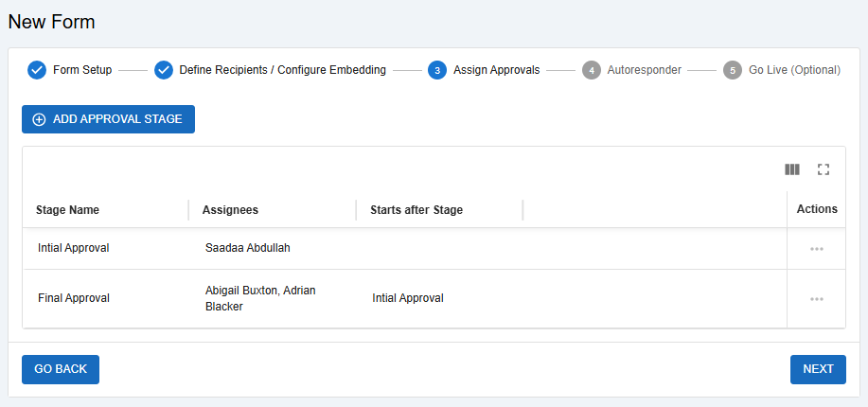Select Saadaa Abdullah assignee cell
Screen dimensions: 868x407
point(247,248)
